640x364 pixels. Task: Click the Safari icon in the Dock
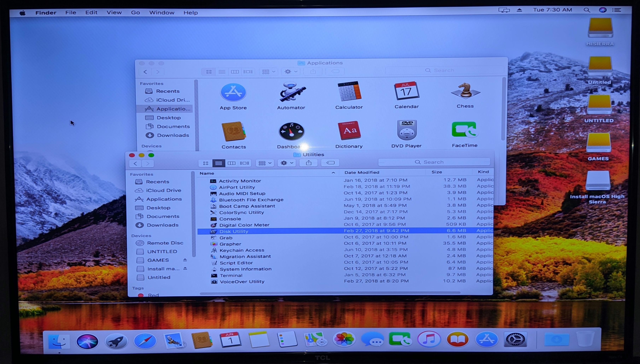(145, 341)
